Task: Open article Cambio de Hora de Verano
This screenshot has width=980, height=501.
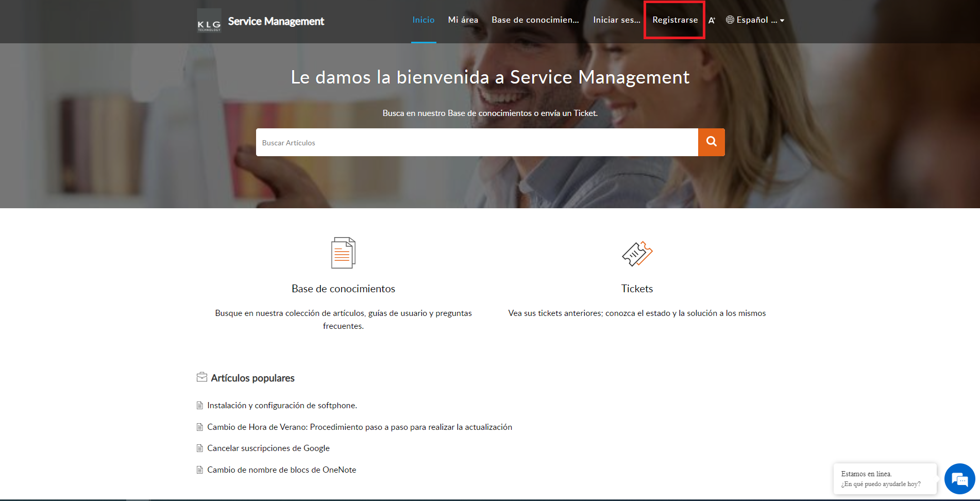Action: [360, 427]
